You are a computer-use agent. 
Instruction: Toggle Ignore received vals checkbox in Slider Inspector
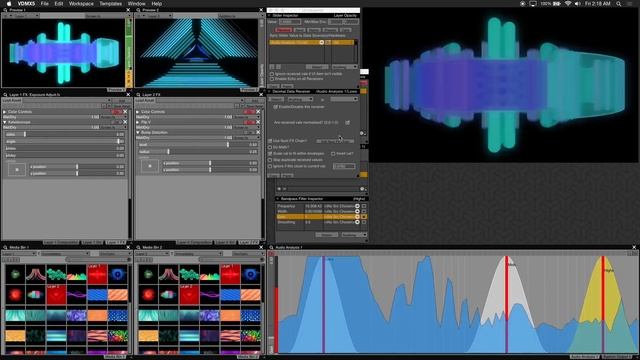[x=271, y=74]
